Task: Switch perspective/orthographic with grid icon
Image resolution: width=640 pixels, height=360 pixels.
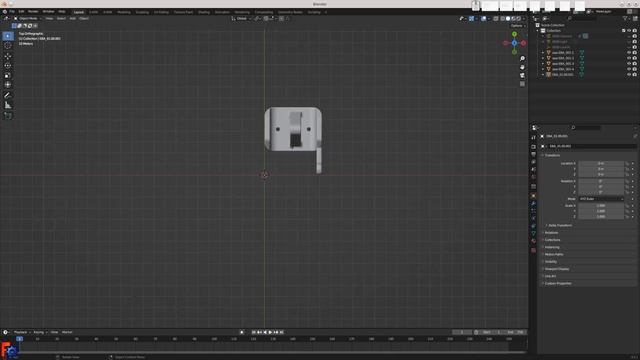Action: point(522,84)
